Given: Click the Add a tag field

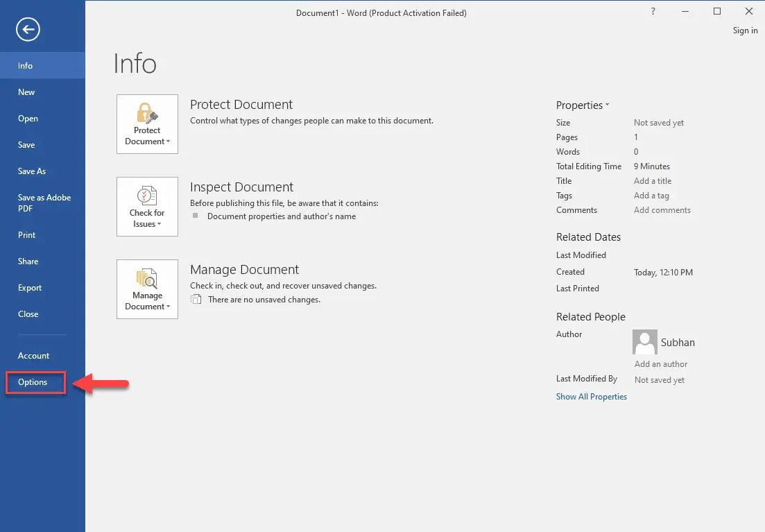Looking at the screenshot, I should pyautogui.click(x=651, y=195).
